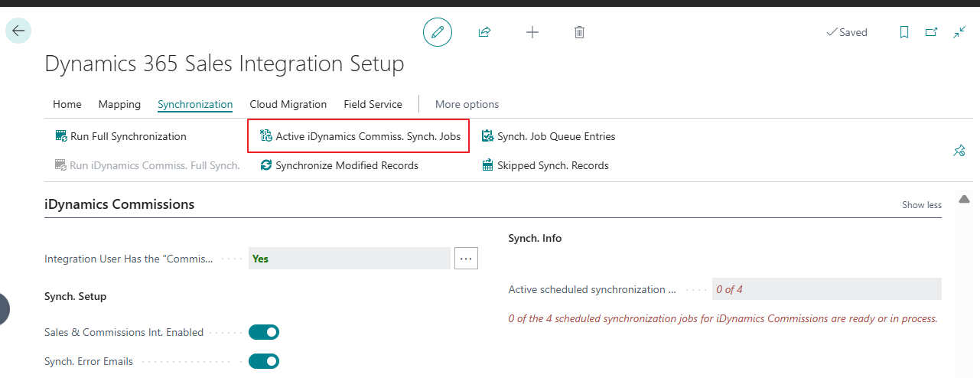980x378 pixels.
Task: Open the Mapping tab
Action: (119, 104)
